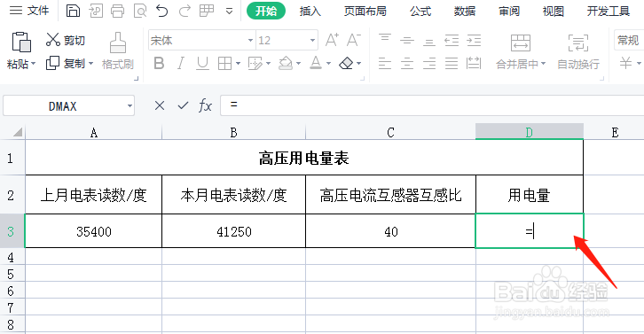Expand the 粘贴 dropdown arrow
Image resolution: width=644 pixels, height=334 pixels.
pos(34,64)
